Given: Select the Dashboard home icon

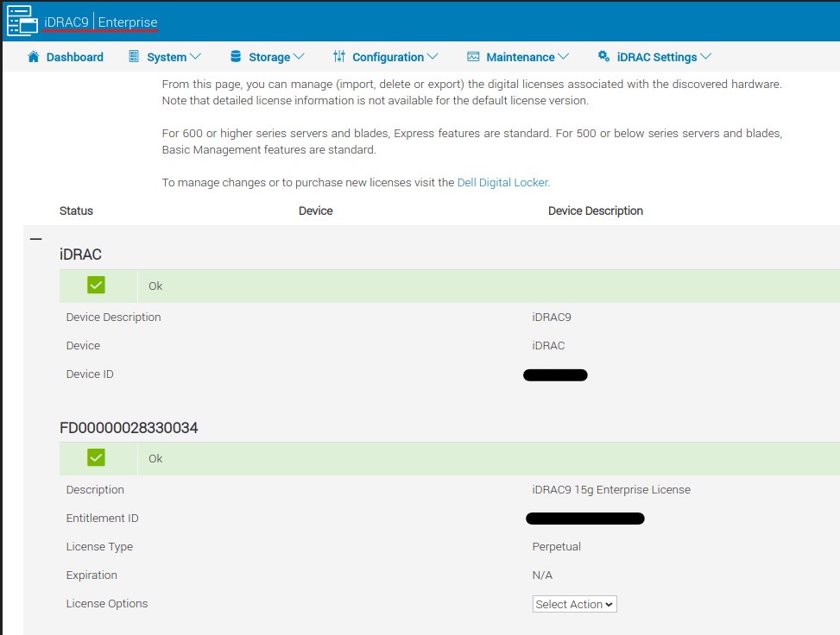Looking at the screenshot, I should click(x=34, y=56).
